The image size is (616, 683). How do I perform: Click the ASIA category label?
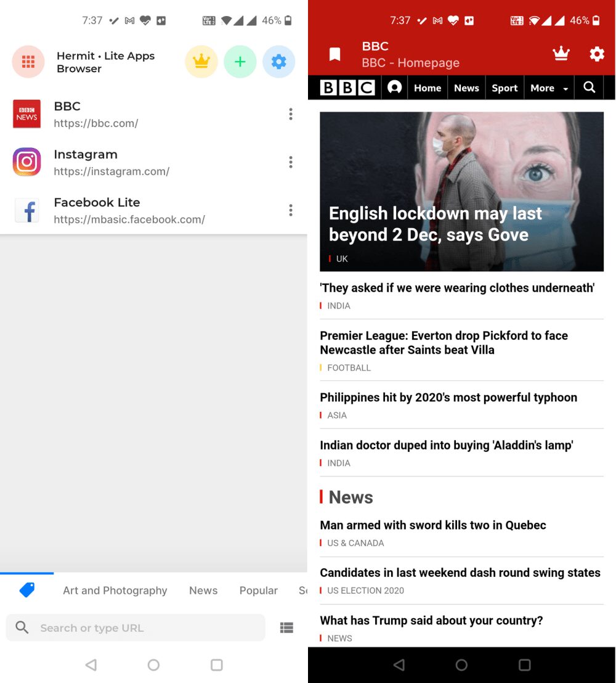337,415
